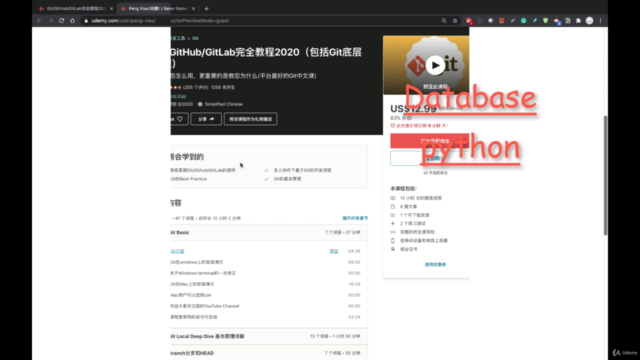
Task: Click the completion certificate icon
Action: click(393, 249)
